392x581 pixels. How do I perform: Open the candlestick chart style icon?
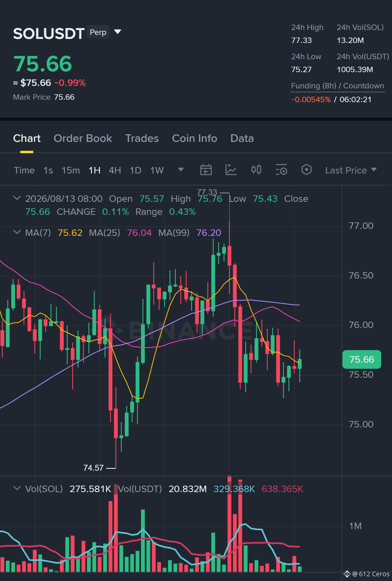pyautogui.click(x=256, y=170)
